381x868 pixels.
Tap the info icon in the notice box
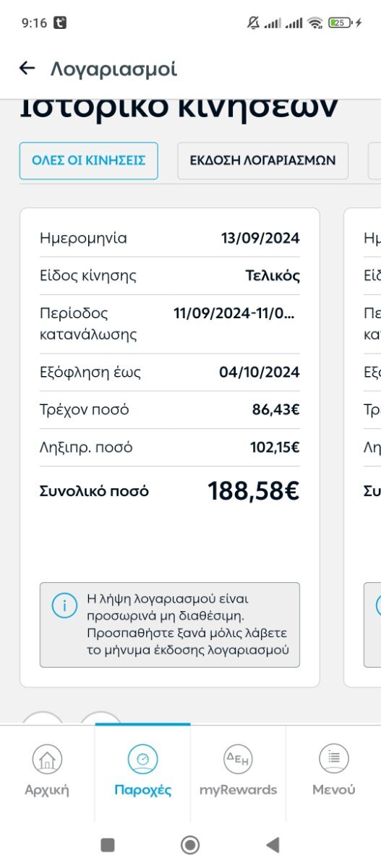click(64, 606)
